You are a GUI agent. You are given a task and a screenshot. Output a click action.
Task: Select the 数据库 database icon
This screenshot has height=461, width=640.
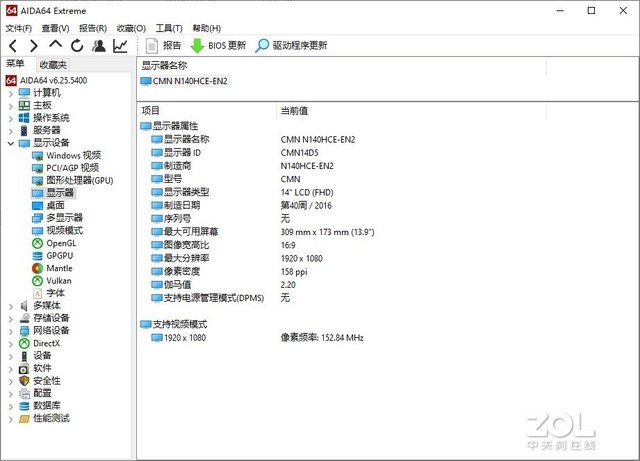point(24,406)
